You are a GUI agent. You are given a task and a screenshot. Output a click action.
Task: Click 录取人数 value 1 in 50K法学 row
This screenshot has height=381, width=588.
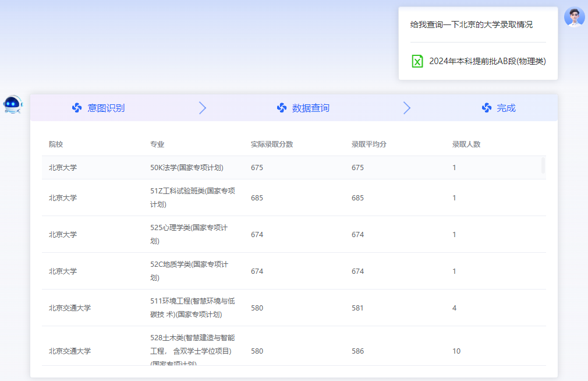[454, 167]
